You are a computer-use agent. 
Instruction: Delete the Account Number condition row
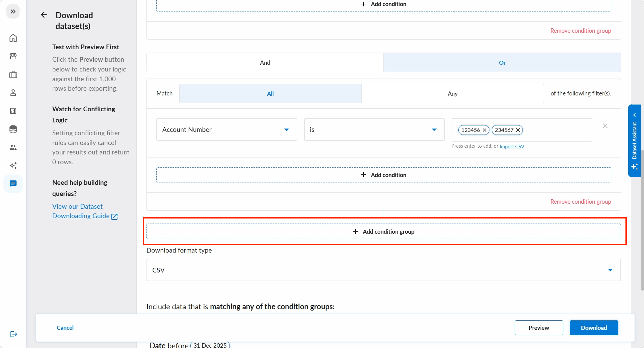[605, 126]
